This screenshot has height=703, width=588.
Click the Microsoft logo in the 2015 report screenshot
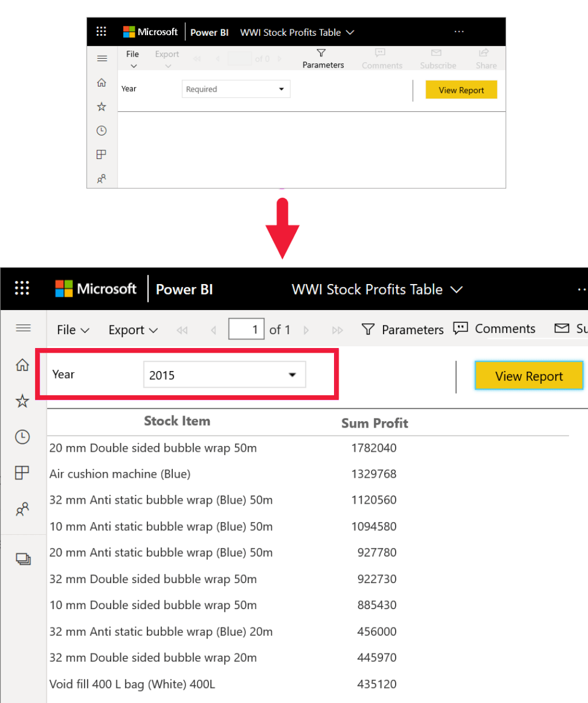tap(96, 289)
